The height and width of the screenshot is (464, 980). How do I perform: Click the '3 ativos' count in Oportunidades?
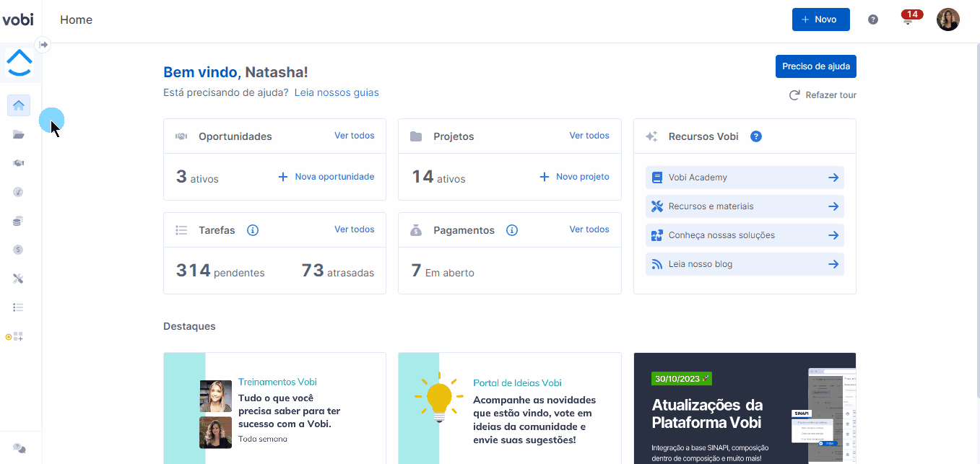click(197, 177)
